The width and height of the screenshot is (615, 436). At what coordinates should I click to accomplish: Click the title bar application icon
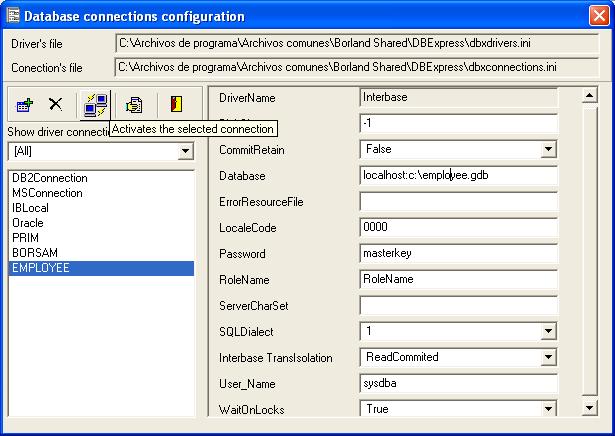13,16
